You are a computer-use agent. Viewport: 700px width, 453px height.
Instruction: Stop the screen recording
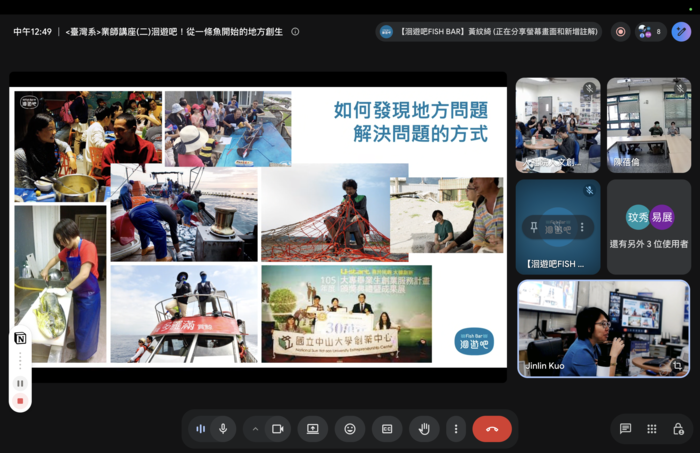coord(20,401)
